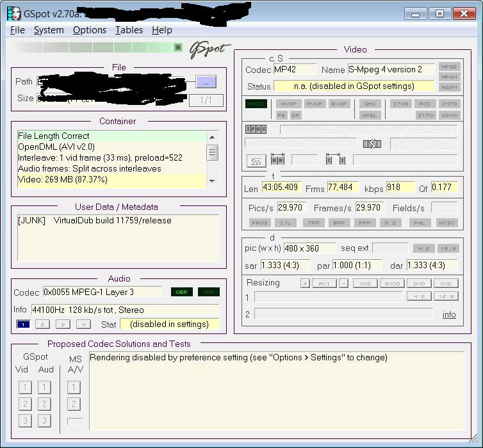The height and width of the screenshot is (448, 483).
Task: Click the Container list scrollbar thumb
Action: (212, 152)
